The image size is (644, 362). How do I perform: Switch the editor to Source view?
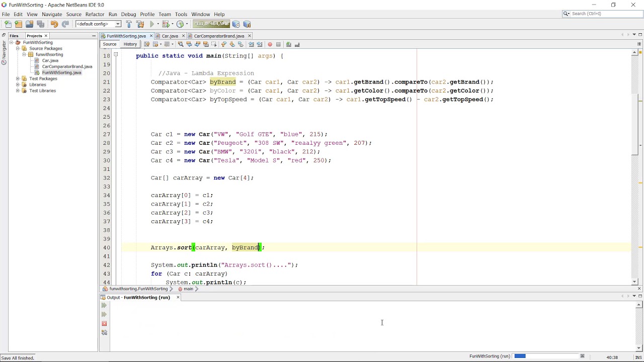pyautogui.click(x=109, y=44)
